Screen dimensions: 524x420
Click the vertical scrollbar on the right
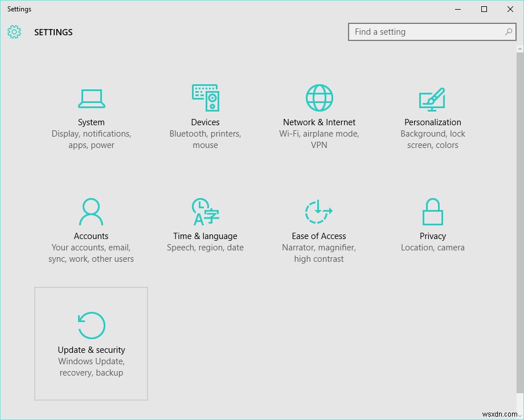519,228
